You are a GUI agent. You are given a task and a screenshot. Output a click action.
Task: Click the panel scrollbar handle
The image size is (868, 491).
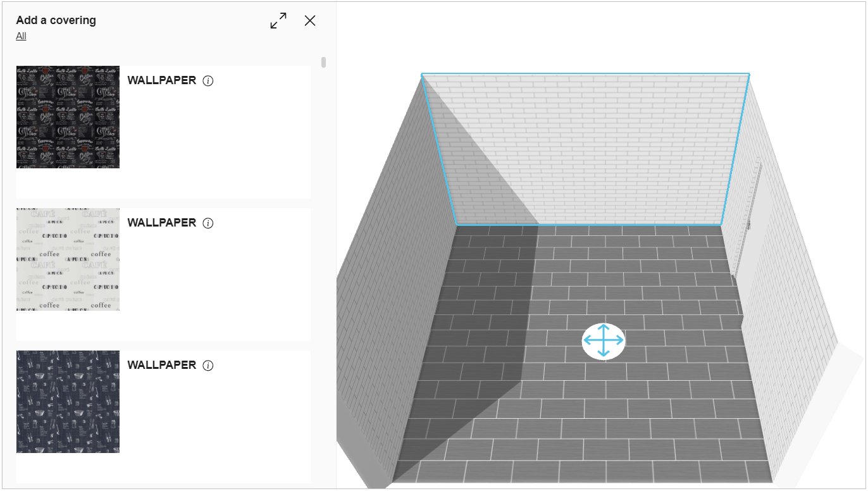pyautogui.click(x=323, y=62)
